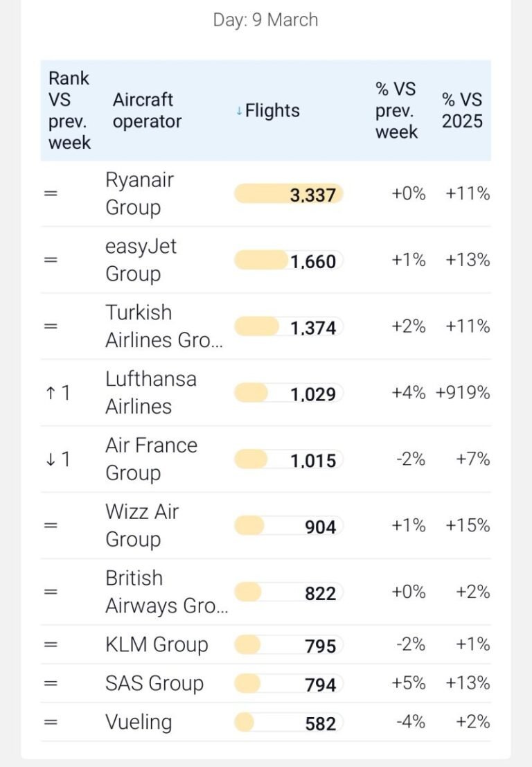Sort table by Flights column header
This screenshot has width=532, height=767.
point(272,111)
